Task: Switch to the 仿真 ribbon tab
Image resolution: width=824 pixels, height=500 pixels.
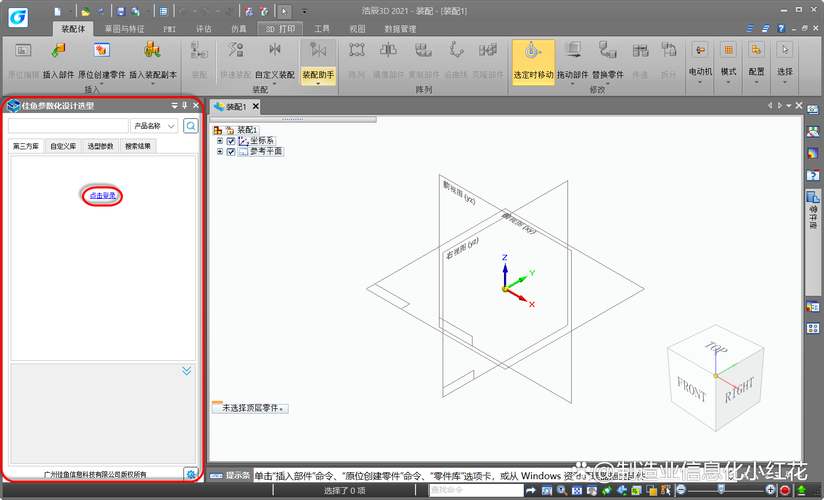Action: pyautogui.click(x=239, y=29)
